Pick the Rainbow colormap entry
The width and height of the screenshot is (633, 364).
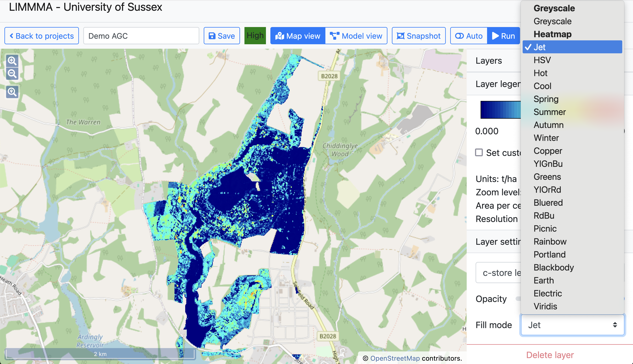550,241
